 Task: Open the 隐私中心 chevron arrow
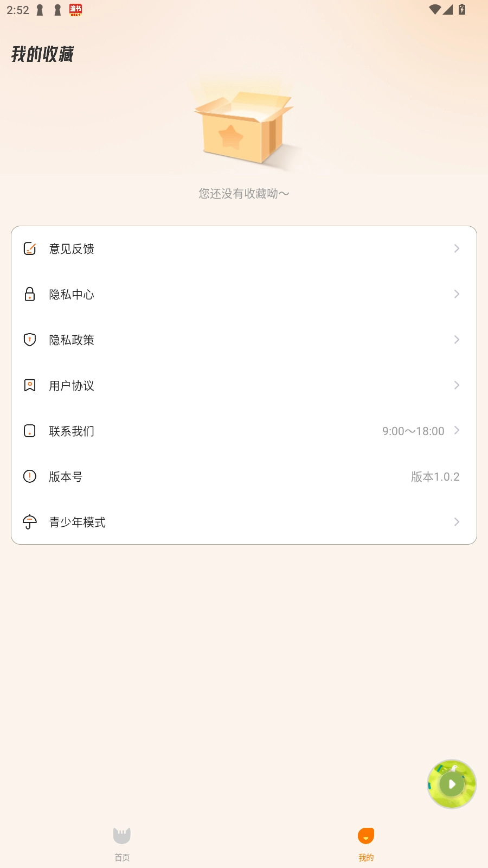coord(457,294)
